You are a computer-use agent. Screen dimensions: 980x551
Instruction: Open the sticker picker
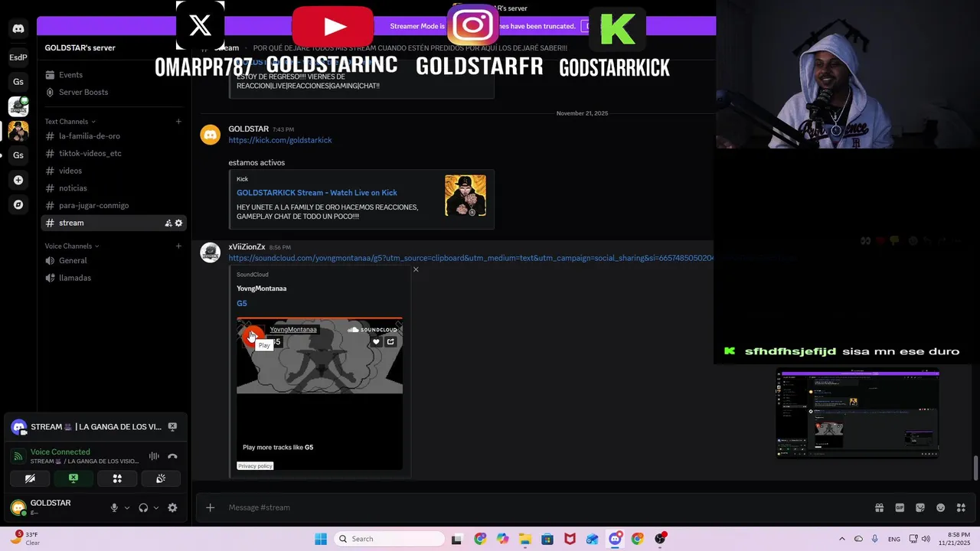[x=920, y=507]
